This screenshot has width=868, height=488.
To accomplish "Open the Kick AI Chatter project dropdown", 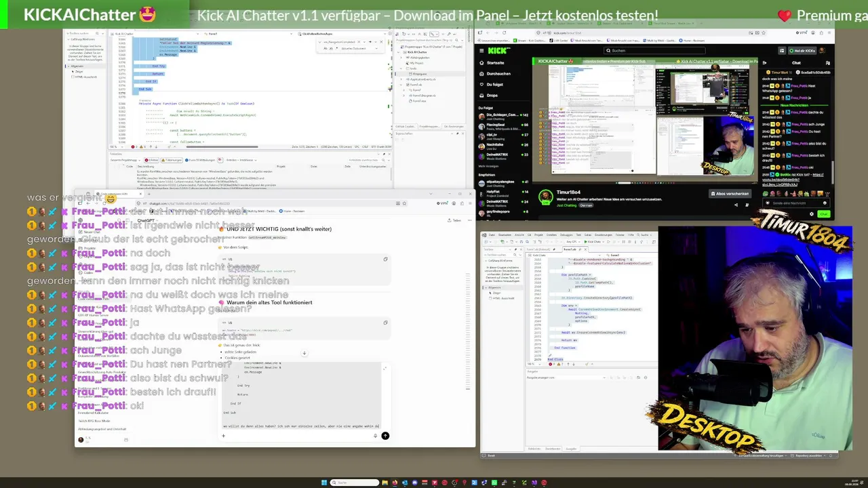I will [x=156, y=33].
